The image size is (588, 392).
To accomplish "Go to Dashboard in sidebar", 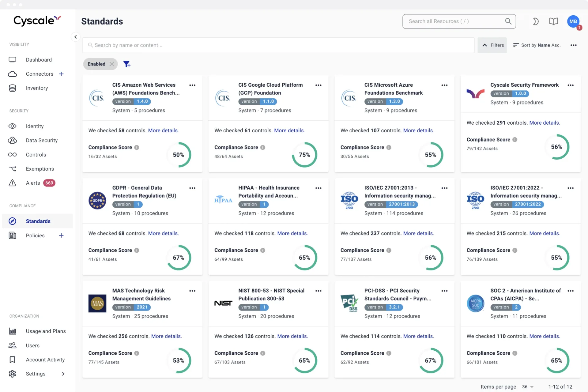I will (39, 60).
